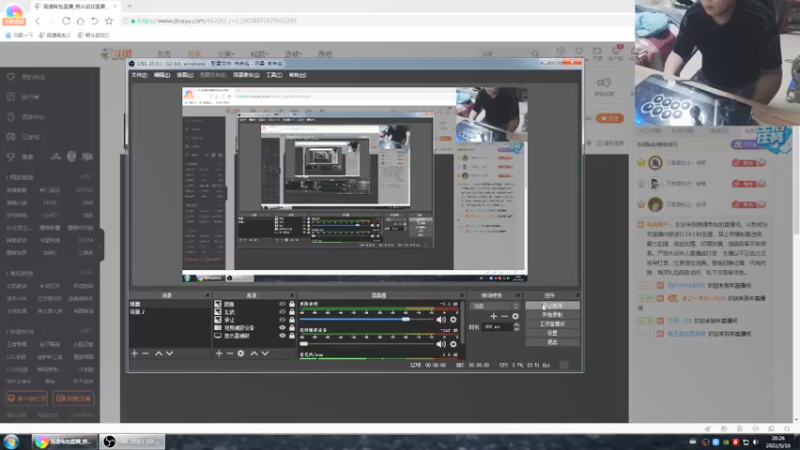Open system tray volume icon
Screen dimensions: 800x450
click(756, 442)
